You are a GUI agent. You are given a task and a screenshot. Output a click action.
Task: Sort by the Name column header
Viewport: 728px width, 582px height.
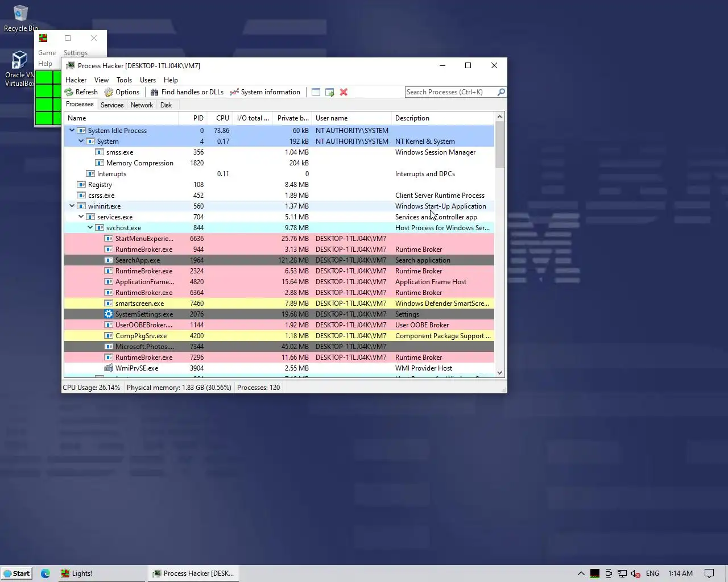121,118
